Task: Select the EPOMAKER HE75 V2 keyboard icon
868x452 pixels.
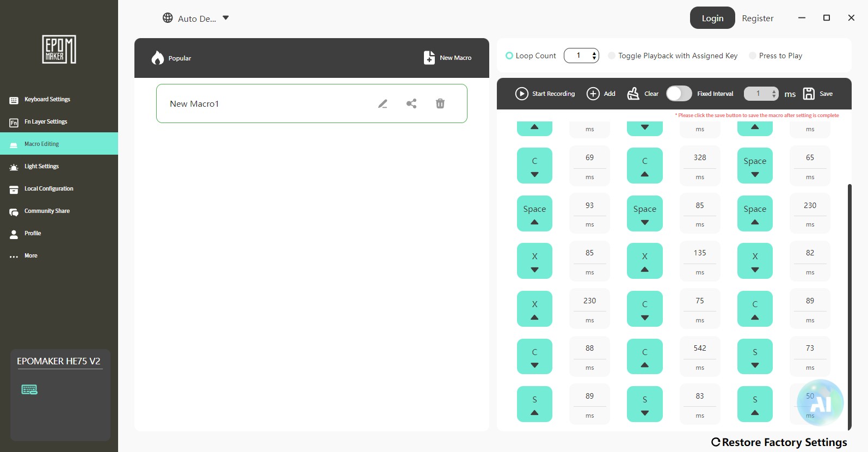Action: coord(29,389)
